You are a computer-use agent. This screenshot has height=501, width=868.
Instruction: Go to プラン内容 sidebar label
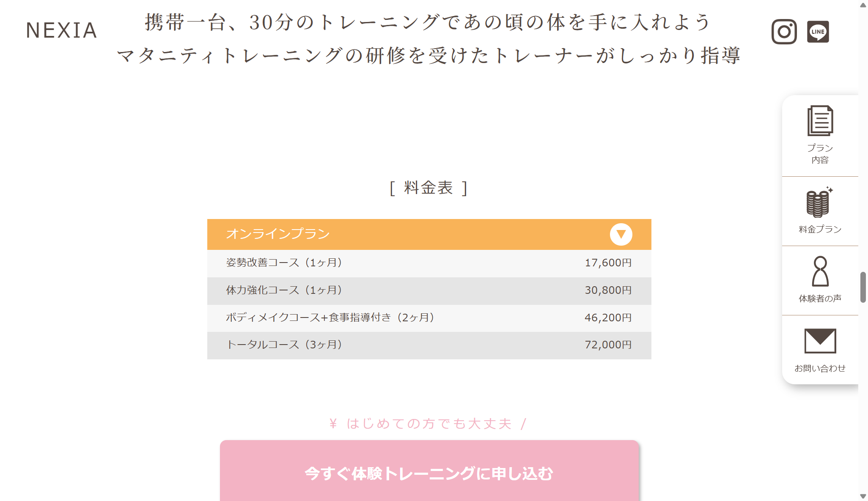pos(820,154)
